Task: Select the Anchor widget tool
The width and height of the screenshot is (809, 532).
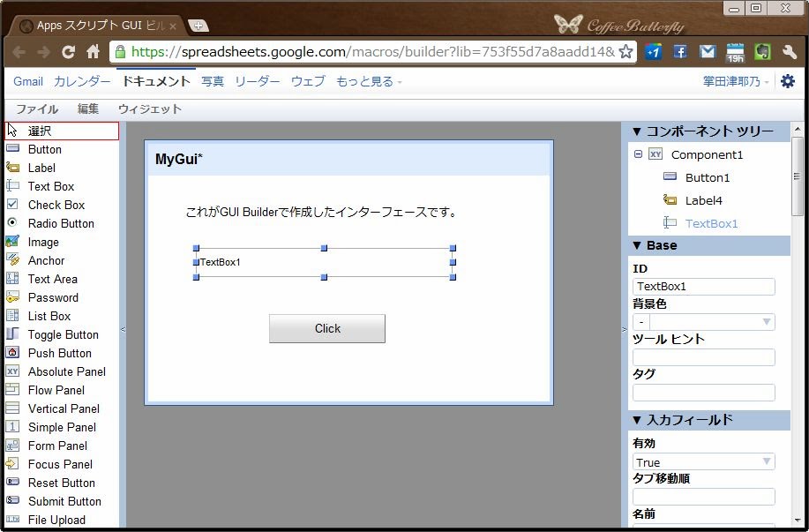Action: coord(45,260)
